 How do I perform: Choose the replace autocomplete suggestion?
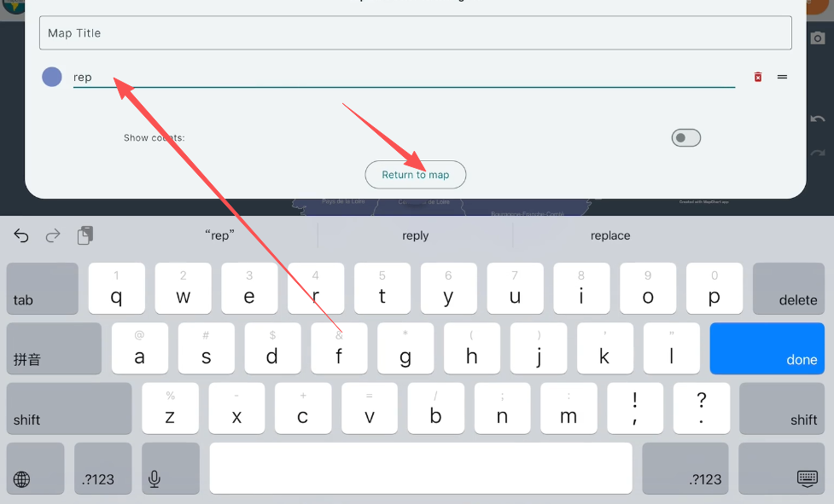[610, 235]
